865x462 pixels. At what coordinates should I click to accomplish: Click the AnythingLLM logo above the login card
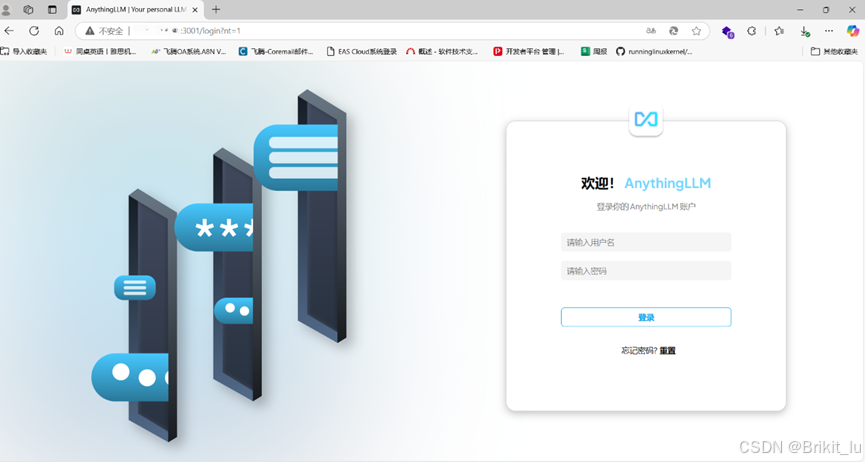coord(645,119)
